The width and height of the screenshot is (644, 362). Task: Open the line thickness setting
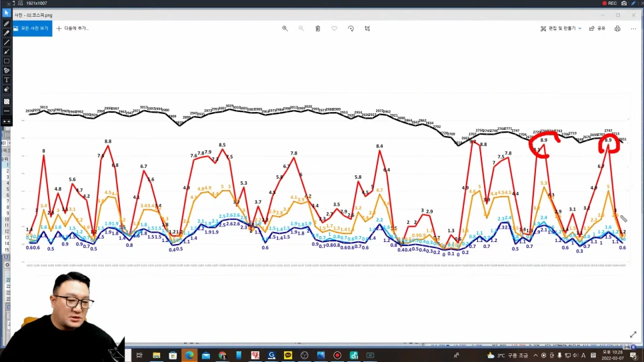[x=6, y=111]
